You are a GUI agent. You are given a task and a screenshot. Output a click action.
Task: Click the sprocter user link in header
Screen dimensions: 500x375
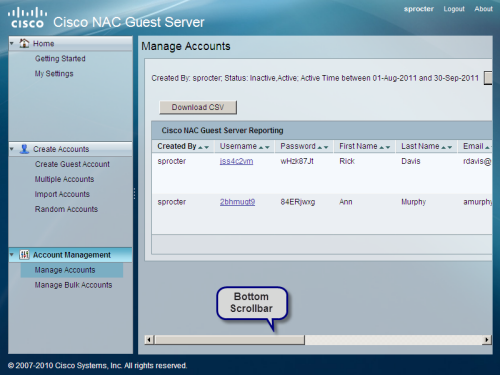[419, 9]
